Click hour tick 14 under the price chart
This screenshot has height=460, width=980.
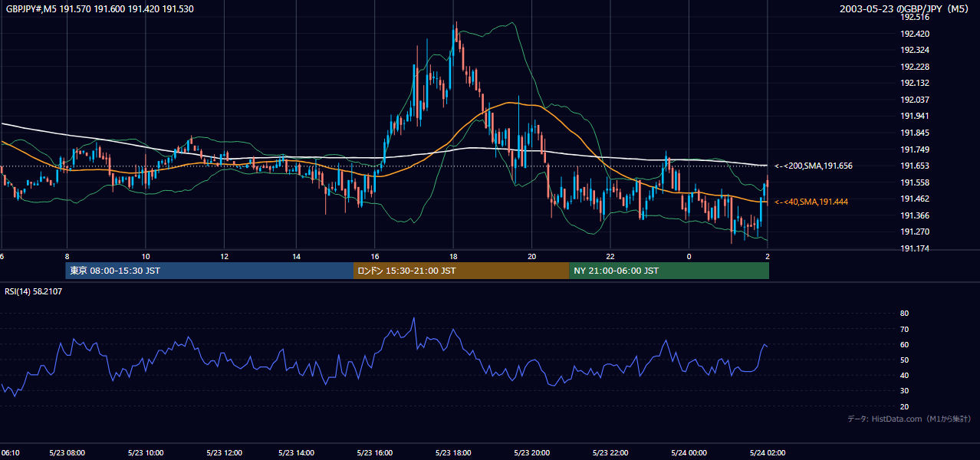point(296,256)
